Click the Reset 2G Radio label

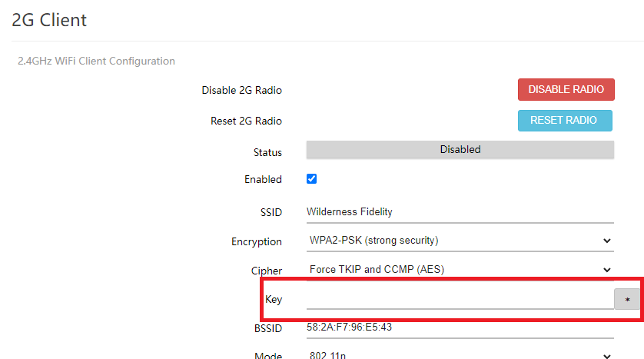[246, 121]
